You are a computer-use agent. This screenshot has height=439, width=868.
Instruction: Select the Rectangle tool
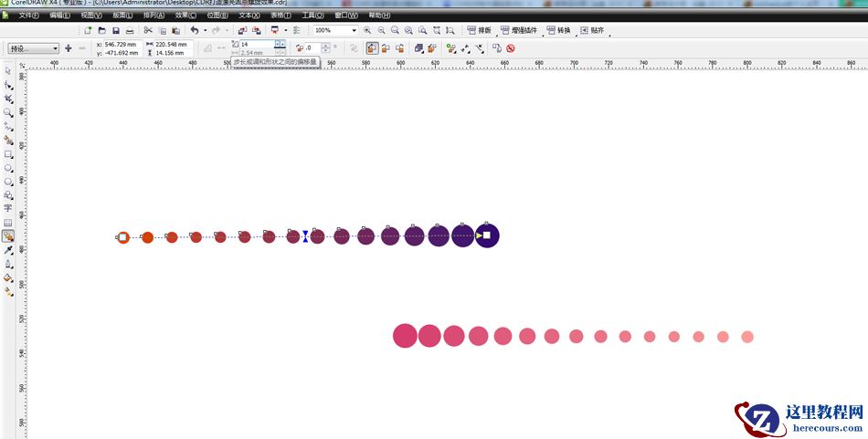[x=8, y=154]
